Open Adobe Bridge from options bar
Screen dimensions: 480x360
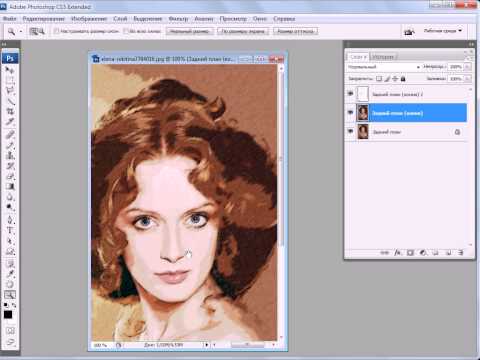click(409, 31)
